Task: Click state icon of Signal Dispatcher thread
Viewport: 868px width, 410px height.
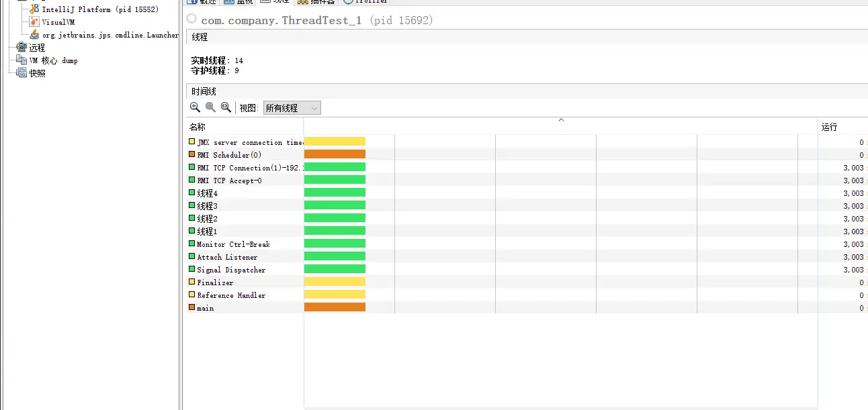Action: 192,269
